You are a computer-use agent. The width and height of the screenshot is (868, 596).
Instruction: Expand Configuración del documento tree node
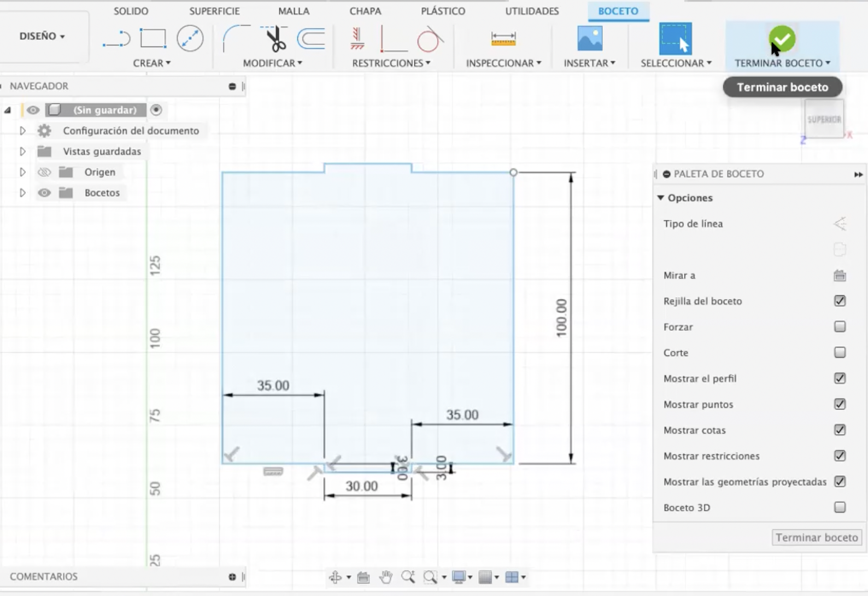pyautogui.click(x=22, y=131)
